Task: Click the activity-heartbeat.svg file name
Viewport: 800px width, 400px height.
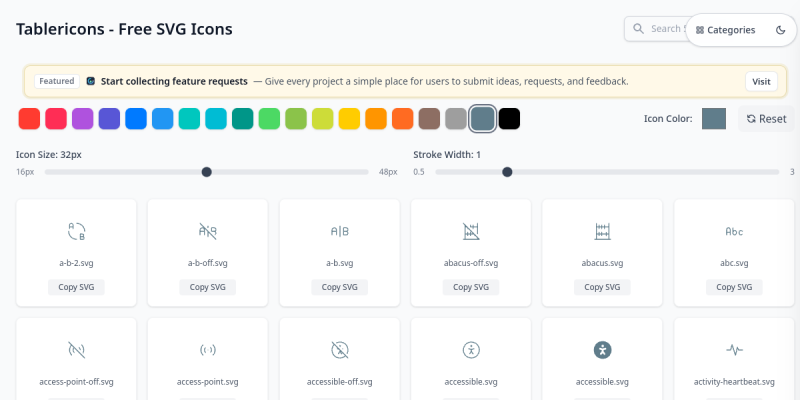Action: click(x=734, y=382)
